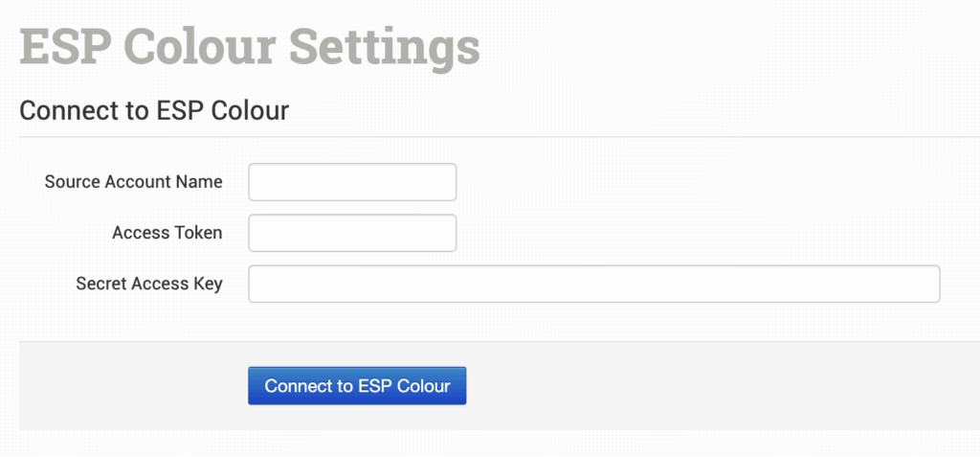Click the word Token in the form label
980x457 pixels.
(x=198, y=233)
